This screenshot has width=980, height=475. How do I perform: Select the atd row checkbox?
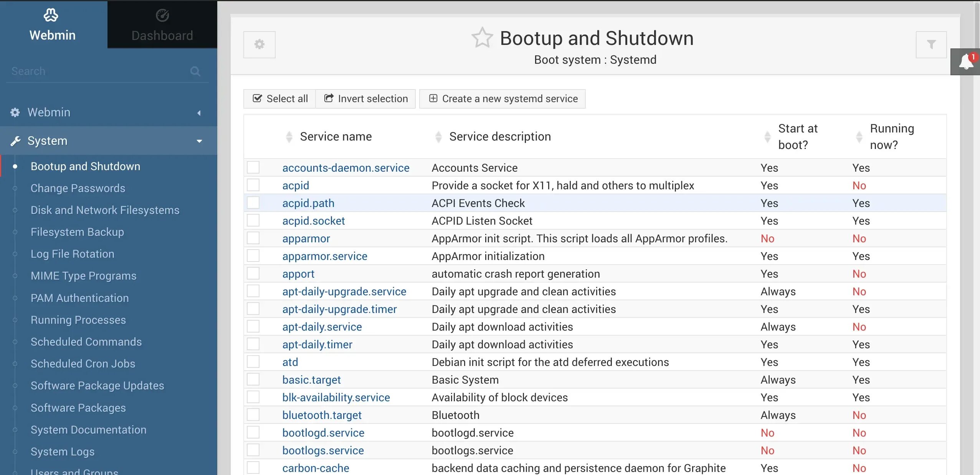pos(253,362)
